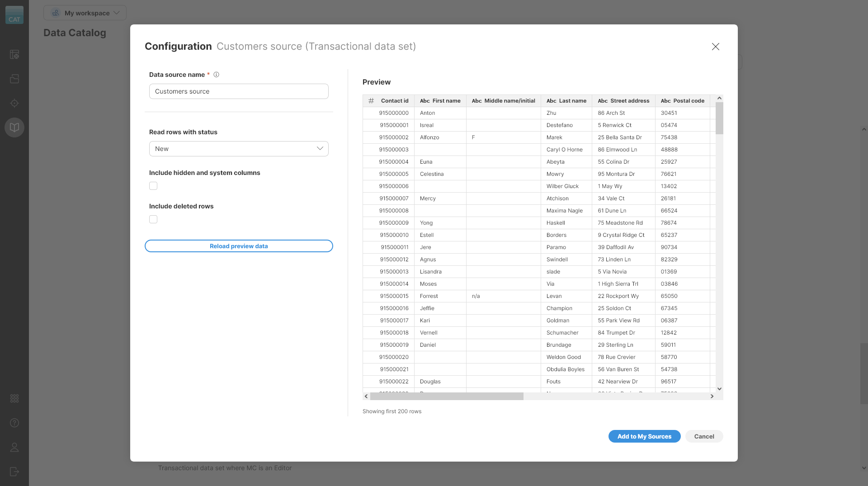The image size is (868, 486).
Task: Select the logout icon in the sidebar
Action: (14, 472)
